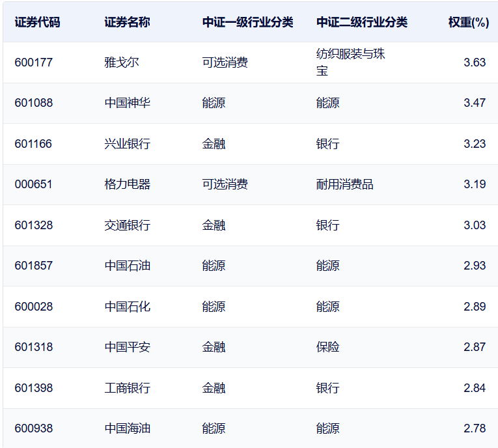Image resolution: width=498 pixels, height=448 pixels.
Task: Select the name 格力电器
Action: click(128, 184)
